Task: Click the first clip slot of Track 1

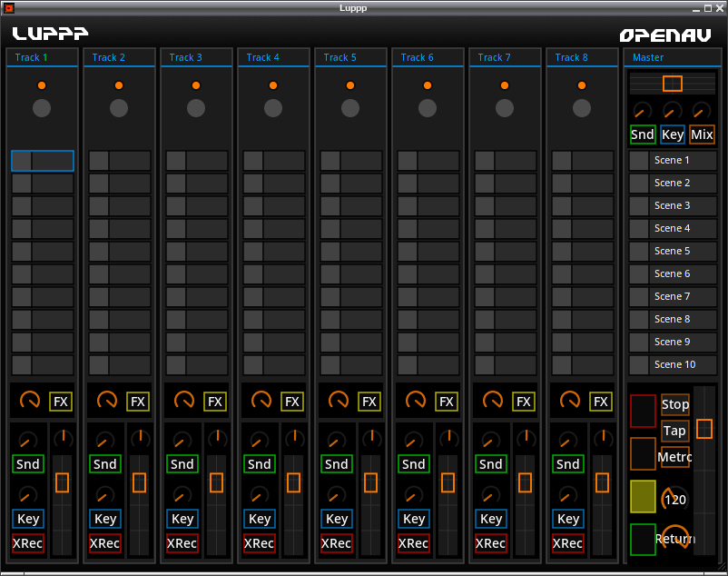Action: coord(43,161)
